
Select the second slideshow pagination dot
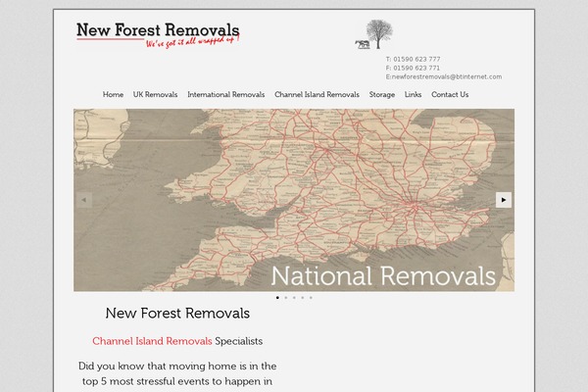[x=286, y=297]
